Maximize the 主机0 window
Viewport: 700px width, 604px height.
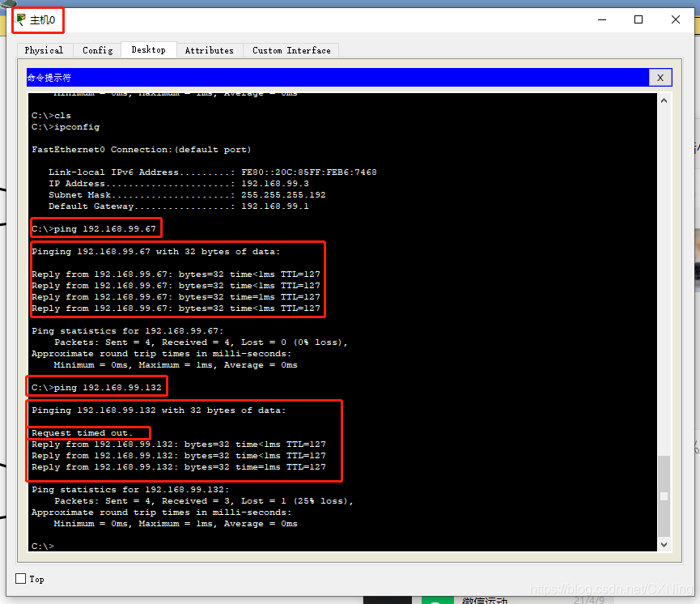tap(638, 19)
